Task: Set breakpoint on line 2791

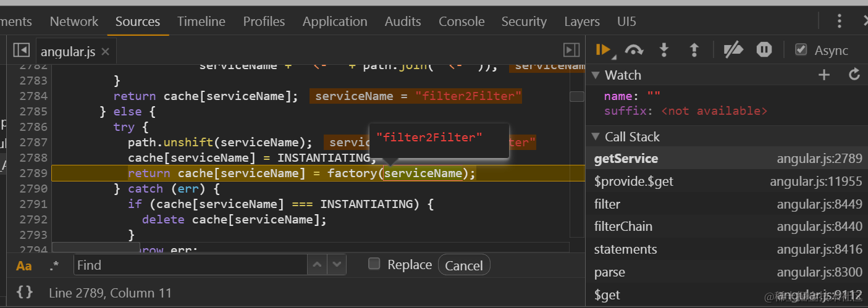Action: coord(33,204)
